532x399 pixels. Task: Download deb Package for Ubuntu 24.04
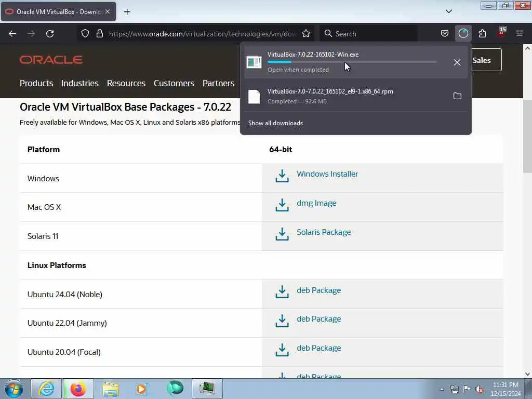319,290
